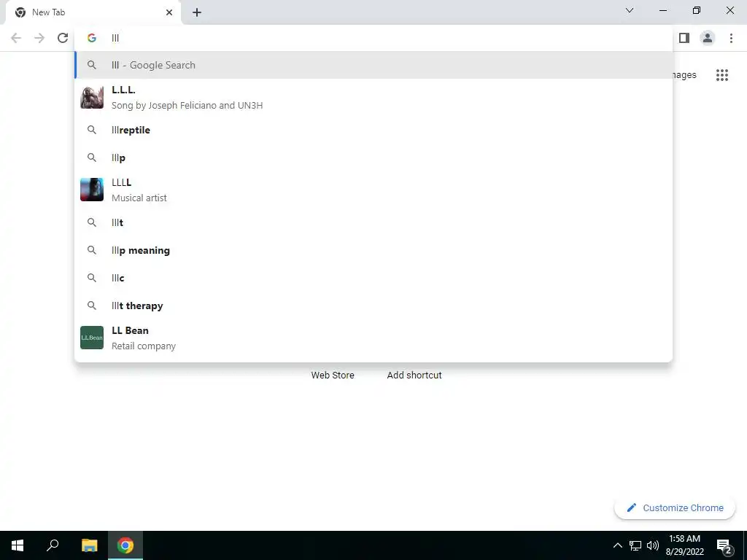Open the tab search chevron
Image resolution: width=747 pixels, height=560 pixels.
[630, 10]
